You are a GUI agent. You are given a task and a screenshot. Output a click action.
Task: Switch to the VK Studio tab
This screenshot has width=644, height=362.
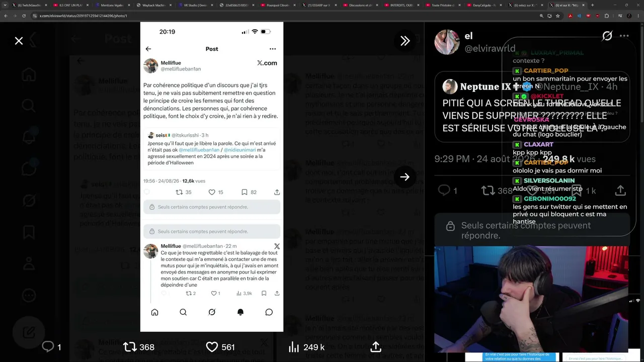tap(195, 5)
